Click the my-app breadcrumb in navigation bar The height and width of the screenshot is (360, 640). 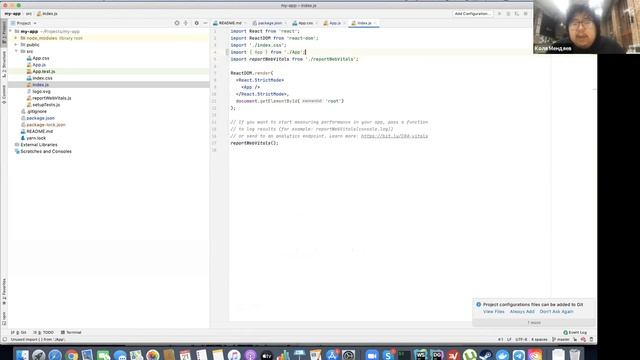click(x=13, y=14)
